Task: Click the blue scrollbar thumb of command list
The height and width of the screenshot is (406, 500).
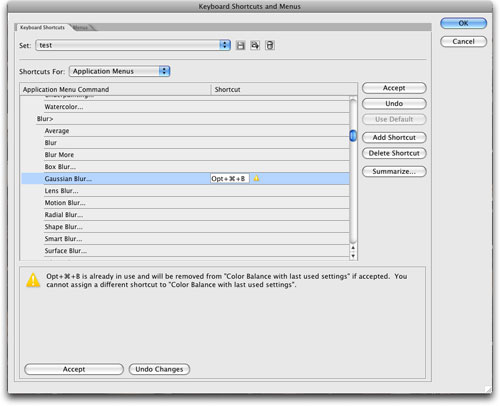Action: (x=353, y=136)
